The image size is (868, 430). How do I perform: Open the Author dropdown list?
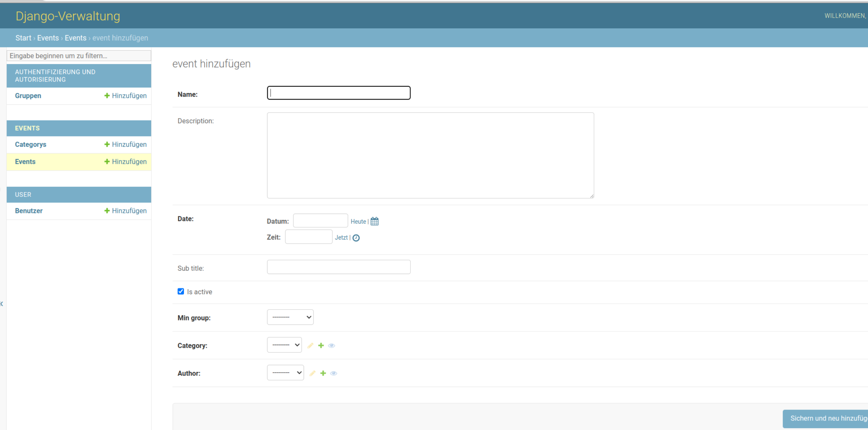tap(285, 372)
